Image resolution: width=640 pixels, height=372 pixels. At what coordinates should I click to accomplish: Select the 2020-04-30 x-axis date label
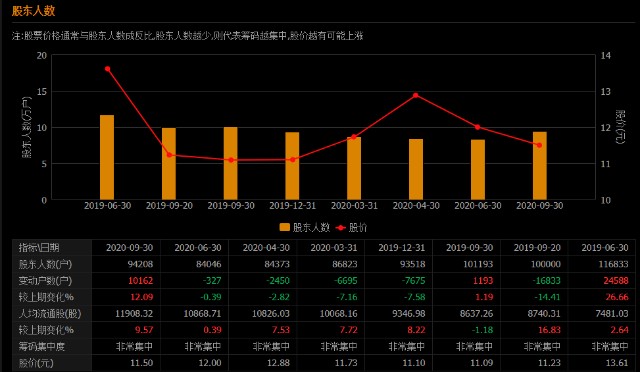coord(416,205)
